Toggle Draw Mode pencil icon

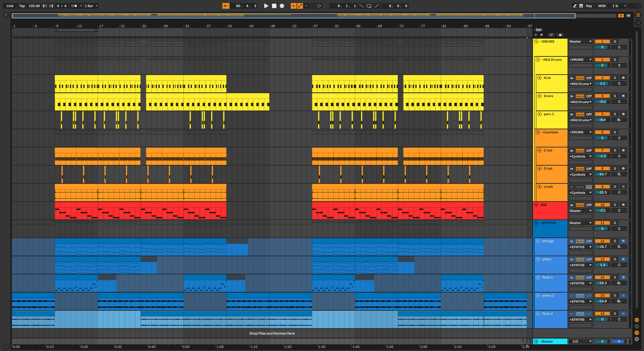575,6
